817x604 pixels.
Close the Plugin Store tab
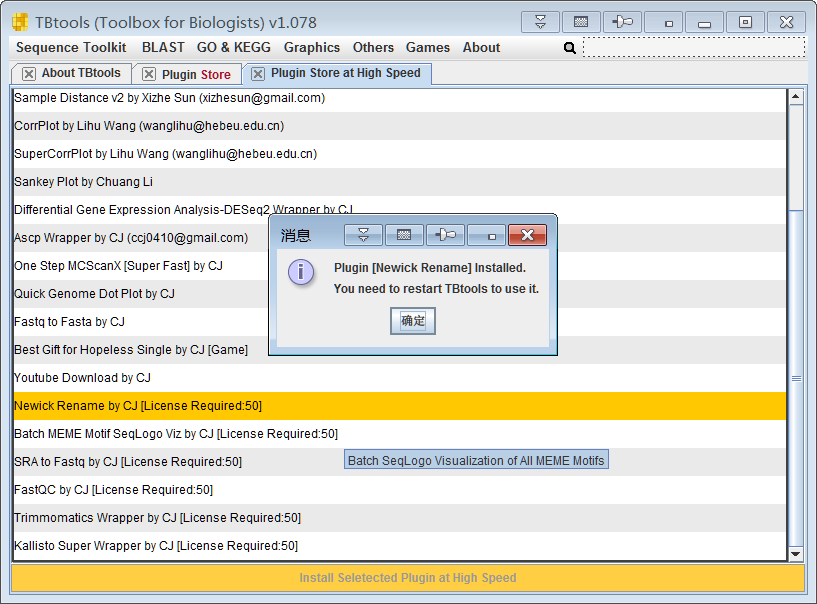coord(148,75)
